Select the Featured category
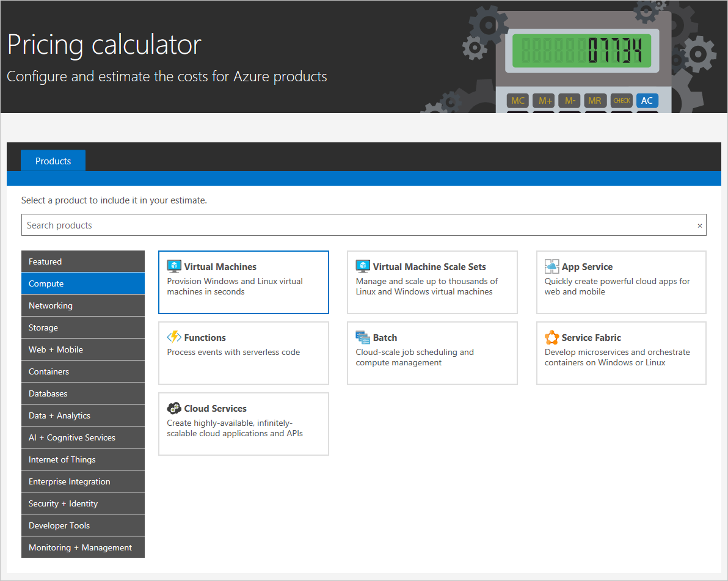This screenshot has width=728, height=581. [x=83, y=261]
